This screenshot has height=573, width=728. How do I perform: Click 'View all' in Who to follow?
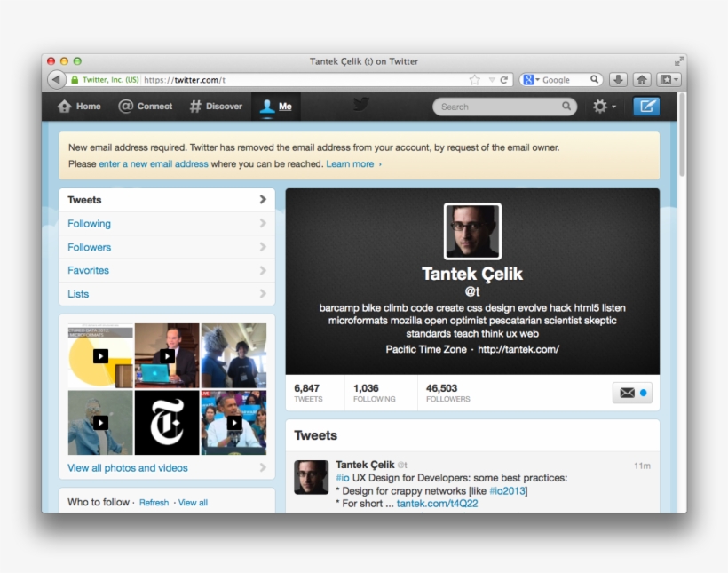click(193, 503)
